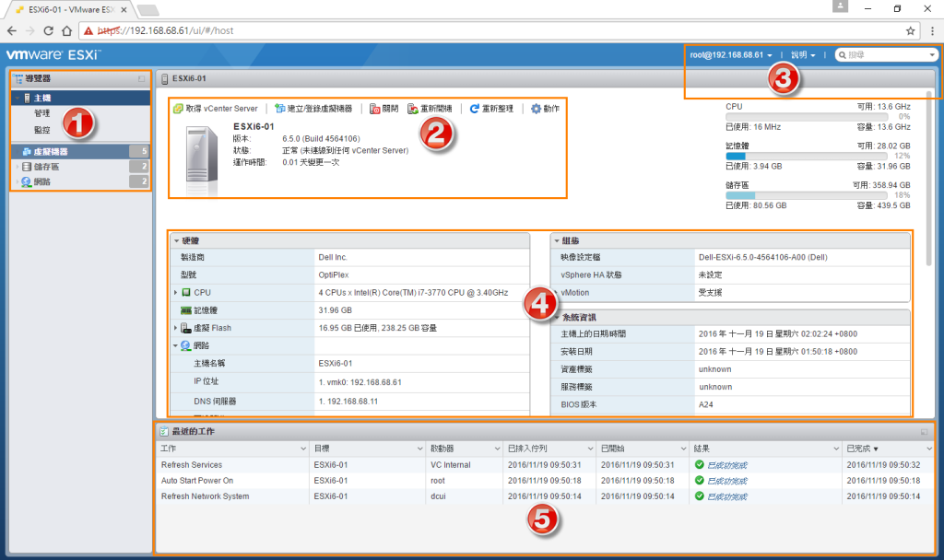Select 儲存區 in the navigator

tap(80, 167)
